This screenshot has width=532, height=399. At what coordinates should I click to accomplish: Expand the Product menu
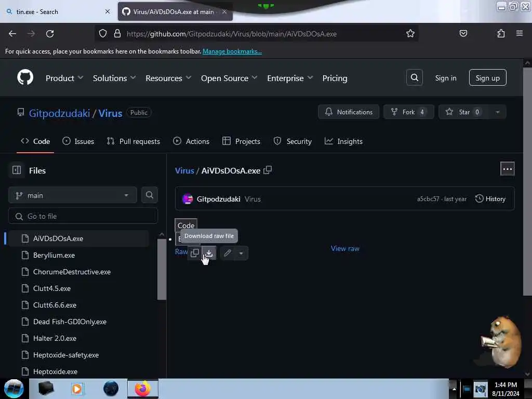click(x=64, y=78)
